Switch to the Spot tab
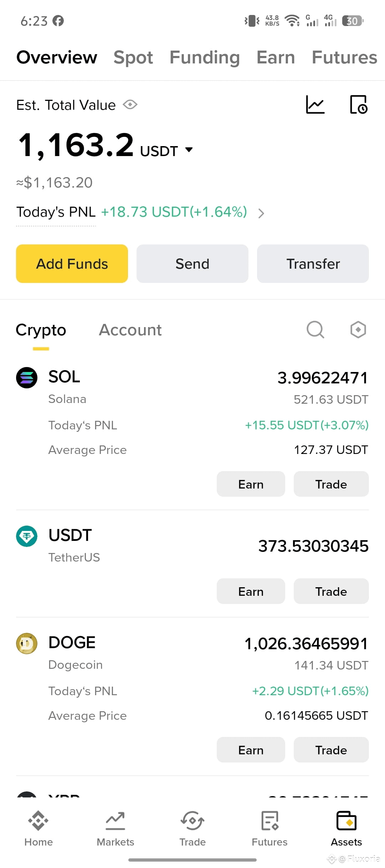Viewport: 385px width, 868px height. coord(133,57)
